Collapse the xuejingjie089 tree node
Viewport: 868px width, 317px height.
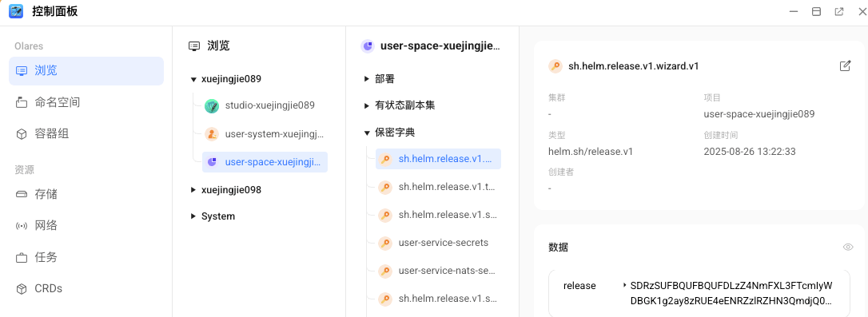click(x=193, y=79)
